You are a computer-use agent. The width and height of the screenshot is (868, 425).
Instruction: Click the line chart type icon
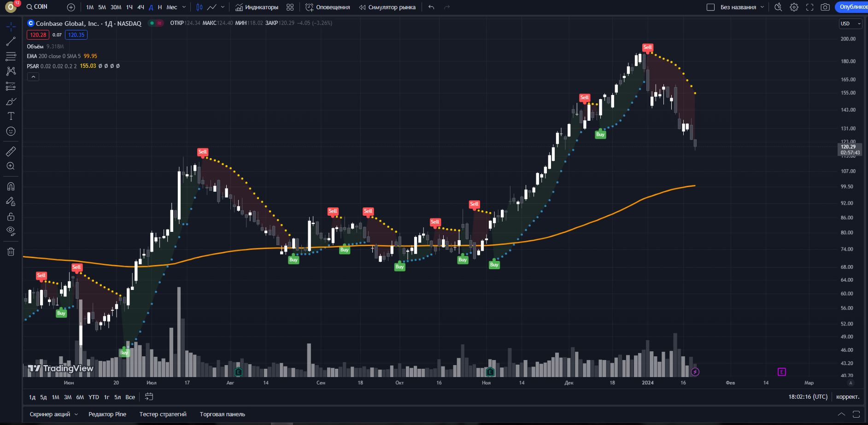point(212,7)
